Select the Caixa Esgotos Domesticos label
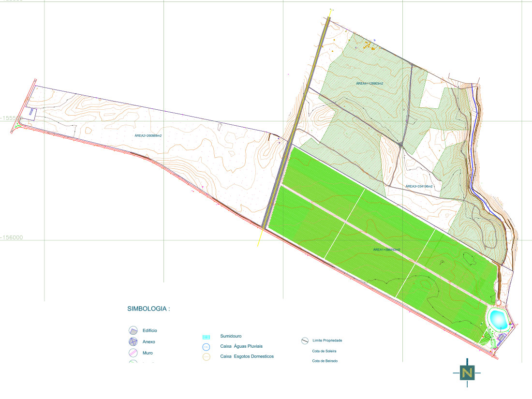This screenshot has height=399, width=532. click(247, 356)
